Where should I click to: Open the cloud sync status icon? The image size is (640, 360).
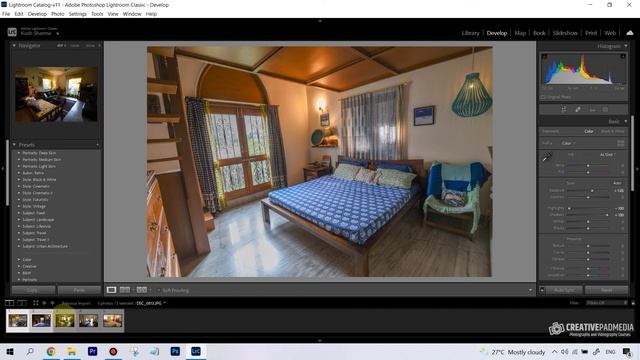[x=630, y=33]
